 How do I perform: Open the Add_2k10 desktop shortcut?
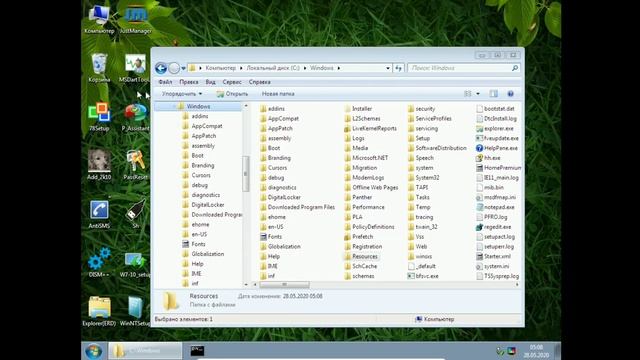coord(99,164)
